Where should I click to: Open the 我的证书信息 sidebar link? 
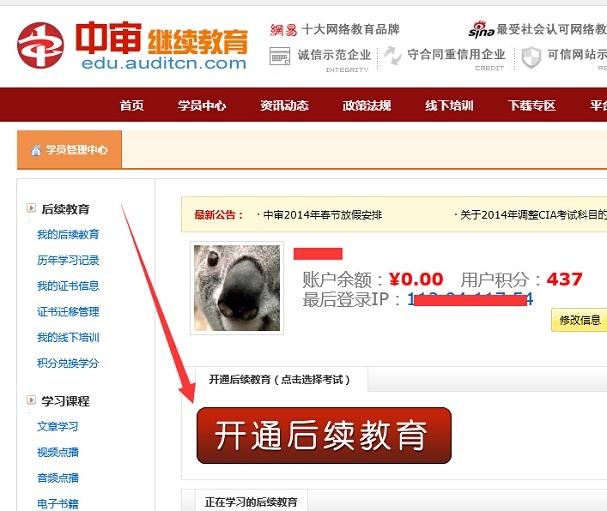[68, 286]
